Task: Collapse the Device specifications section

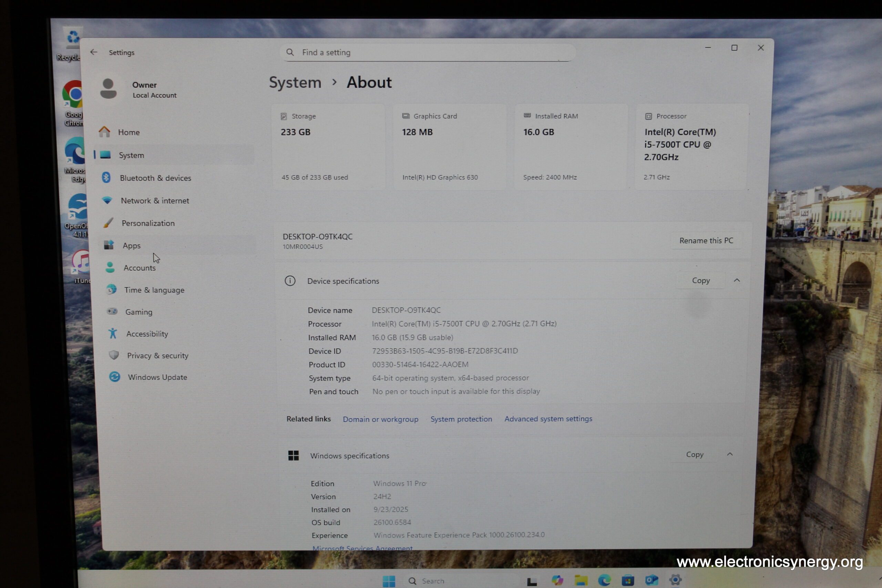Action: coord(737,280)
